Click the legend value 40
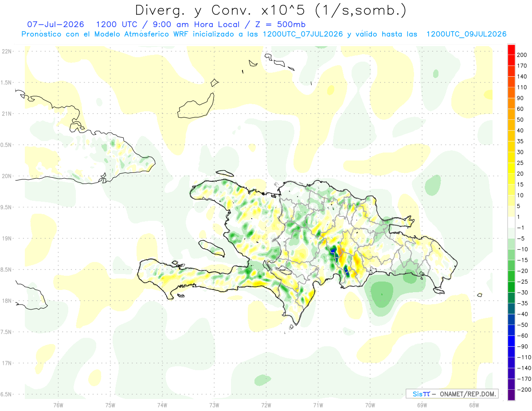This screenshot has height=411, width=532. tap(521, 131)
